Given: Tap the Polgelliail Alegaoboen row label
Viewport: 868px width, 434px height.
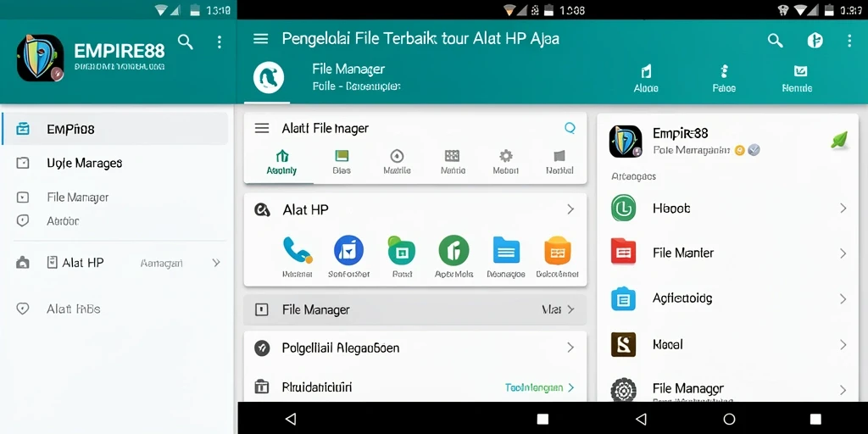Looking at the screenshot, I should pos(341,348).
